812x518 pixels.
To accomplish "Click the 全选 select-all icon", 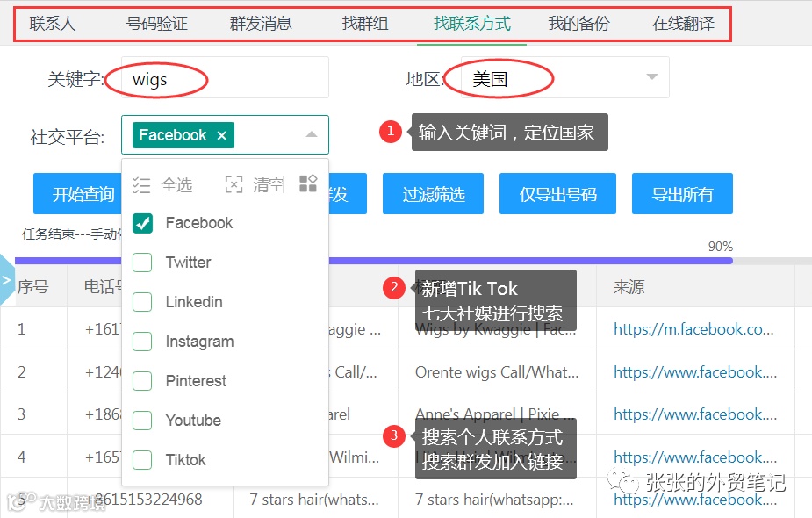I will 140,185.
